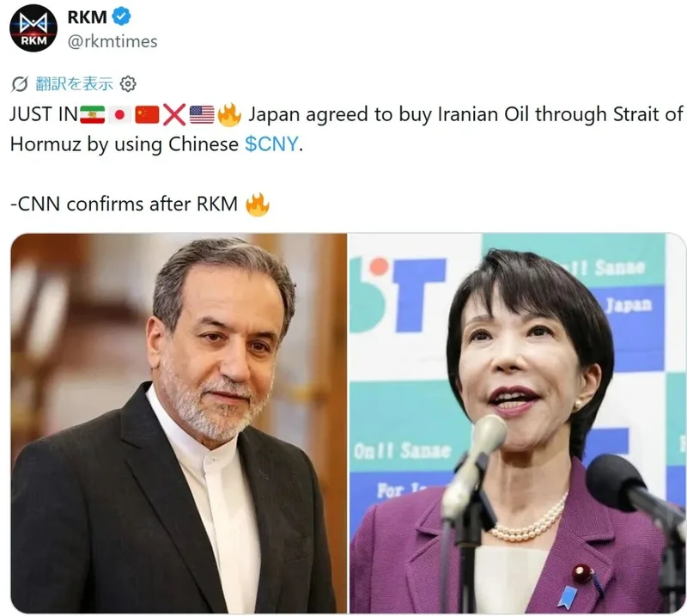Click the translation settings gear icon
The image size is (687, 616).
click(x=128, y=83)
